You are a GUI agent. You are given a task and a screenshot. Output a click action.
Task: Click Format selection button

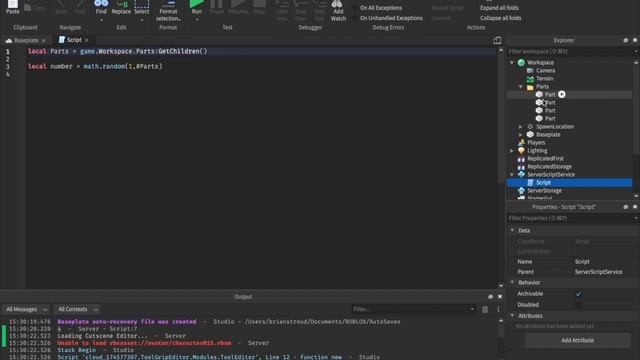click(x=168, y=11)
